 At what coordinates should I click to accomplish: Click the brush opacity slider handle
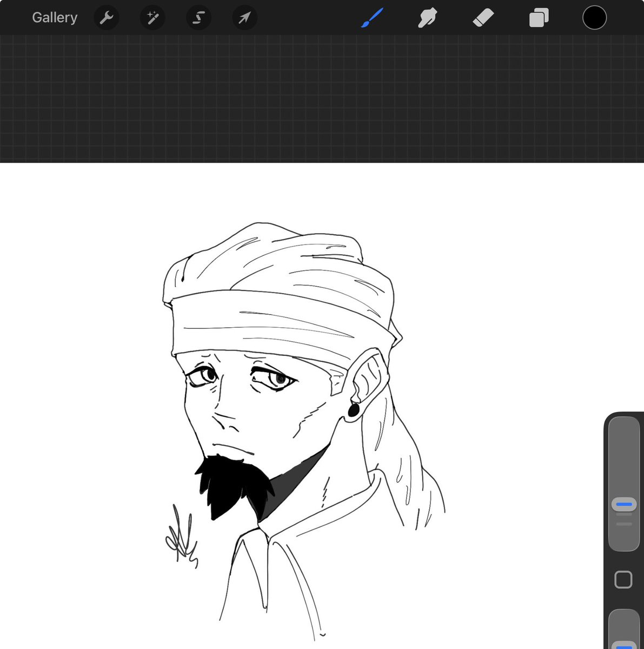point(624,645)
